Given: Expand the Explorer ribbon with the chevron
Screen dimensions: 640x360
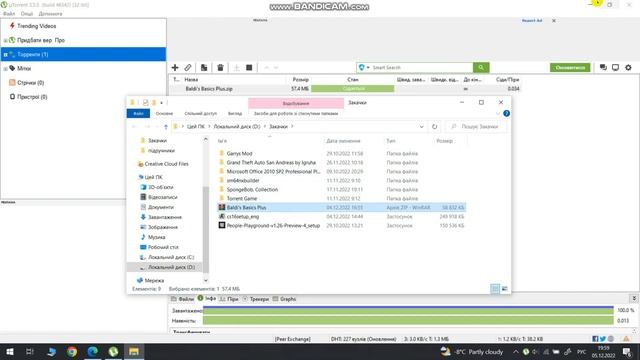Looking at the screenshot, I should pyautogui.click(x=498, y=113).
